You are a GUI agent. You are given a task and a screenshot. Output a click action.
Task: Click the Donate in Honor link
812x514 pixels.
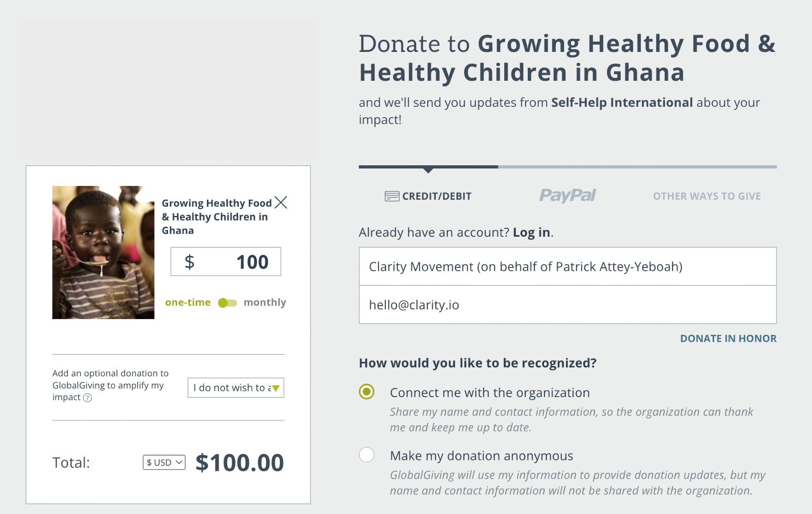point(728,338)
